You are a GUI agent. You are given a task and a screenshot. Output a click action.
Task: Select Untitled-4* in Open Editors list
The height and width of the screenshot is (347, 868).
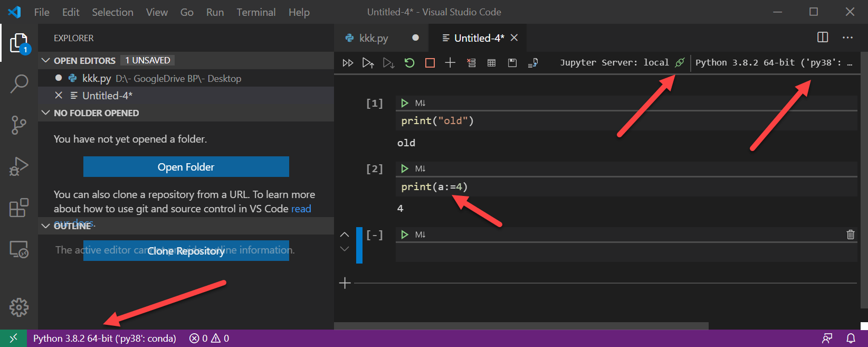click(x=186, y=96)
